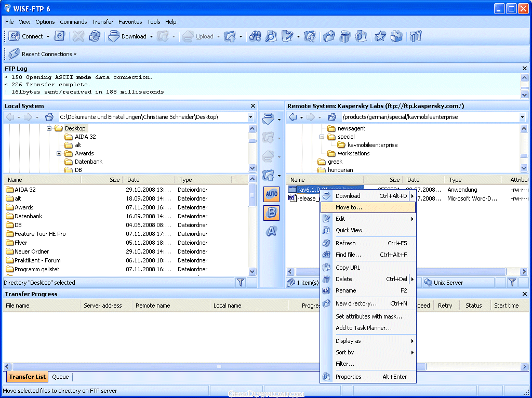
Task: Switch to the Queue tab
Action: tap(60, 377)
